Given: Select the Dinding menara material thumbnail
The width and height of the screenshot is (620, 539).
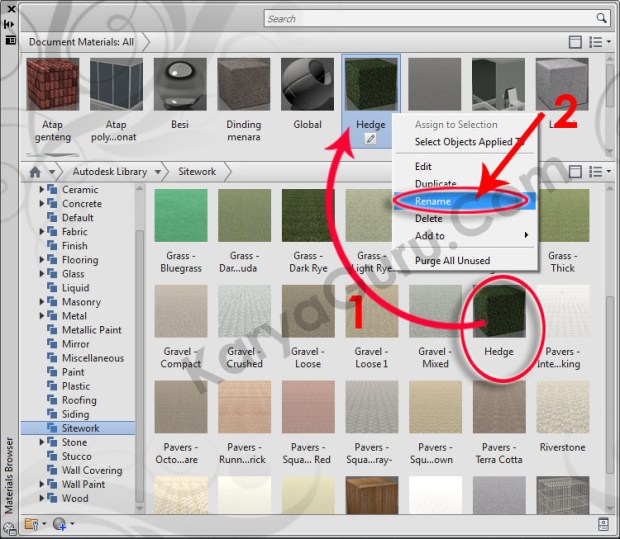Looking at the screenshot, I should (244, 84).
